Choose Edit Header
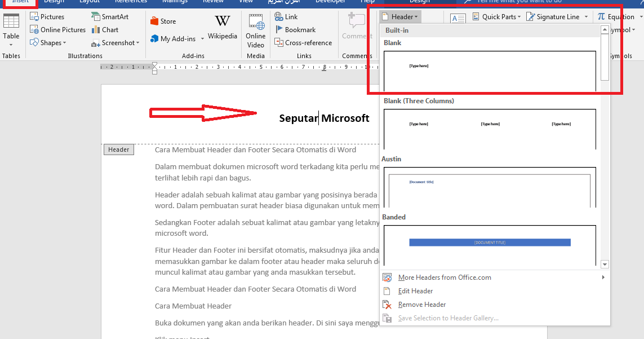The height and width of the screenshot is (339, 644). pos(415,291)
